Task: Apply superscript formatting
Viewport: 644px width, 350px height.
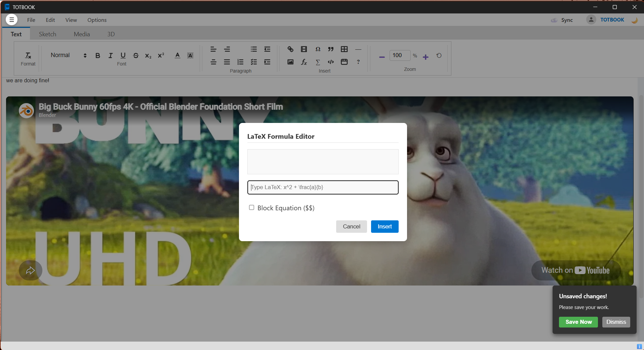Action: (161, 55)
